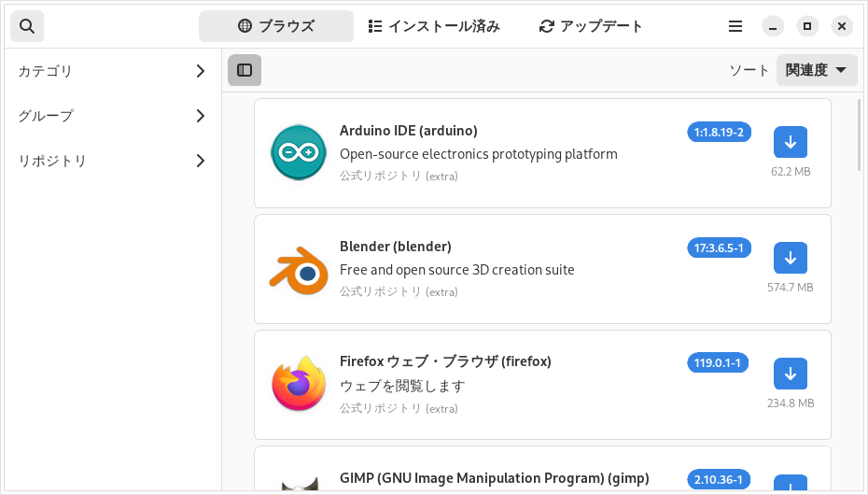868x495 pixels.
Task: Open GIMP (GNU Image Manipulation Program) title
Action: (x=495, y=478)
